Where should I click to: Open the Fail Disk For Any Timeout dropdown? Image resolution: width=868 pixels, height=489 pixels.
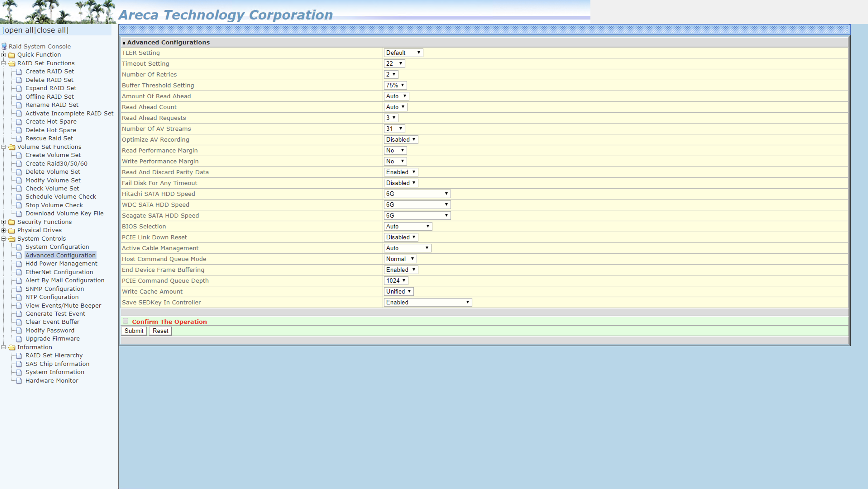[401, 183]
